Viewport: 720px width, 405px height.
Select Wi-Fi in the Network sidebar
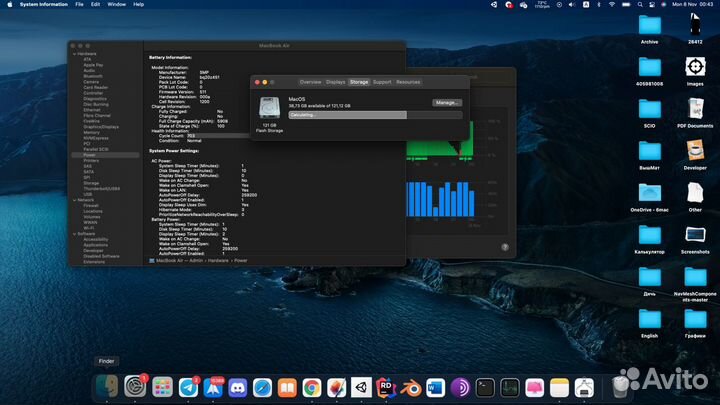(x=89, y=228)
